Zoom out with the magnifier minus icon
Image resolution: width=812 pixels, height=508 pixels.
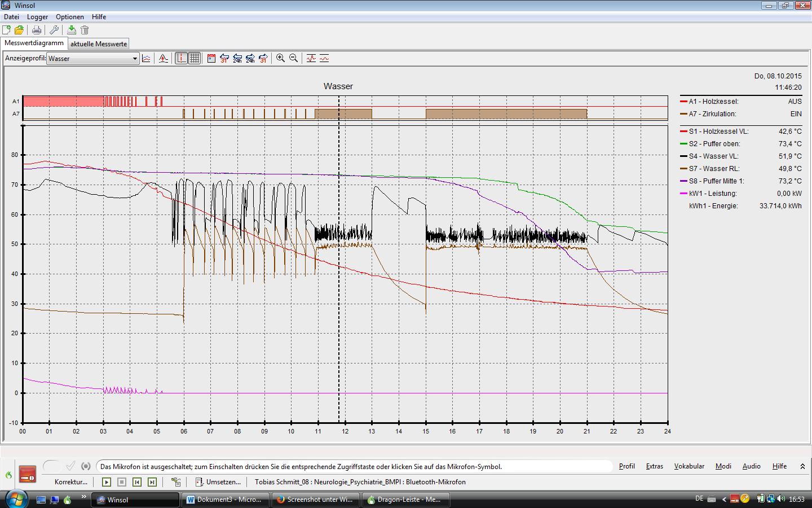(x=293, y=58)
